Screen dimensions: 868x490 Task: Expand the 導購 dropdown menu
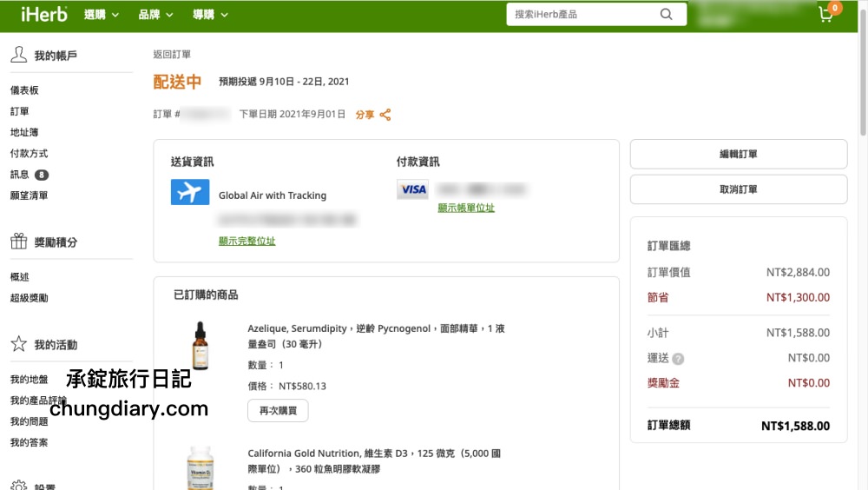point(210,15)
